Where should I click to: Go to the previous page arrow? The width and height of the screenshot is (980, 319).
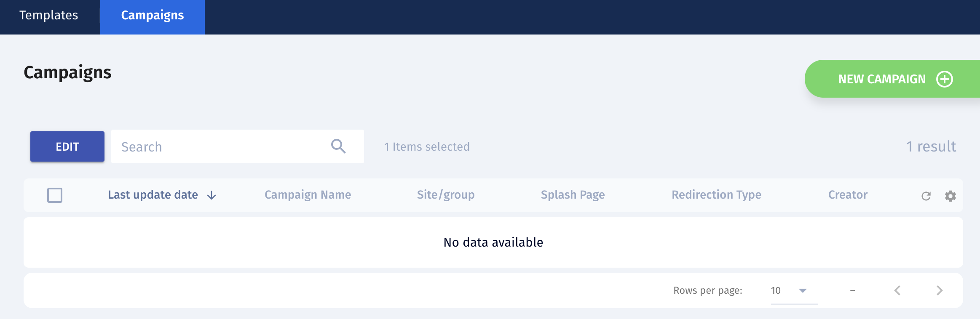point(897,290)
